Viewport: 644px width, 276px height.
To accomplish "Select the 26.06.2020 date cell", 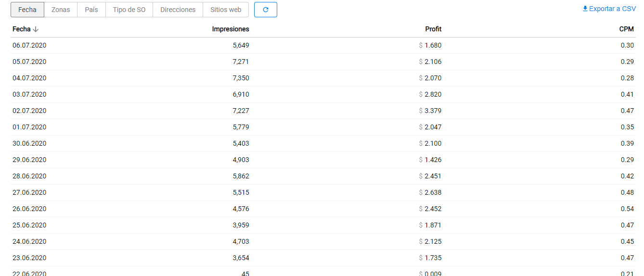I will 29,209.
